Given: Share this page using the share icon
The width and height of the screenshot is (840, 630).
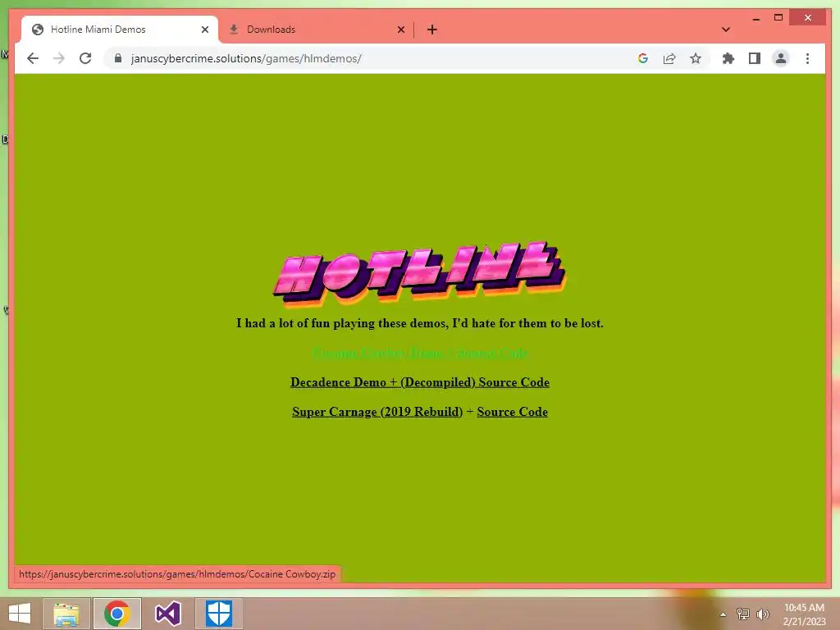Looking at the screenshot, I should pyautogui.click(x=669, y=58).
